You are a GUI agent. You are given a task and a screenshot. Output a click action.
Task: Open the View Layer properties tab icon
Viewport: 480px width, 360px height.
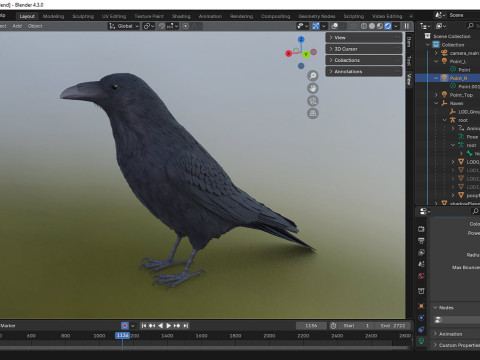tap(421, 252)
